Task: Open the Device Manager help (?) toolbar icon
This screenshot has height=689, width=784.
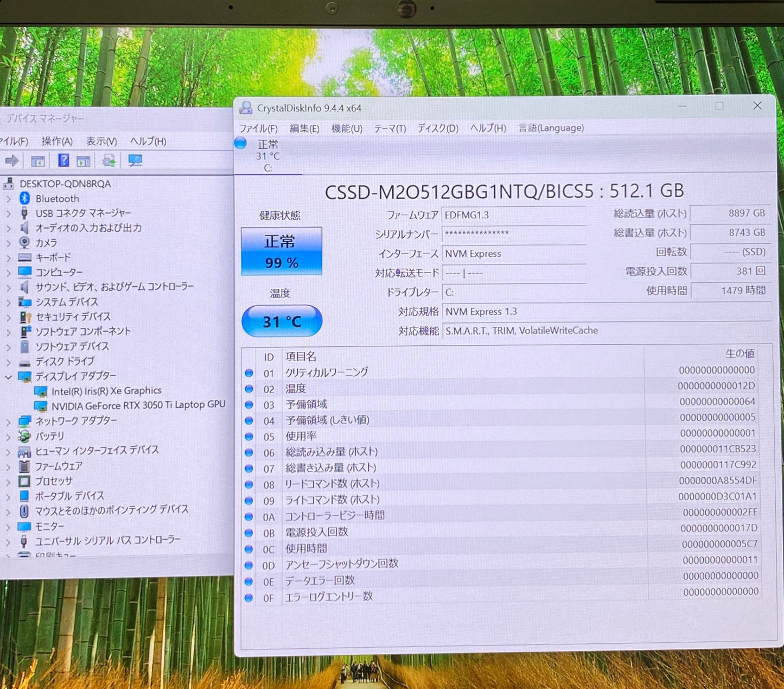Action: point(63,160)
